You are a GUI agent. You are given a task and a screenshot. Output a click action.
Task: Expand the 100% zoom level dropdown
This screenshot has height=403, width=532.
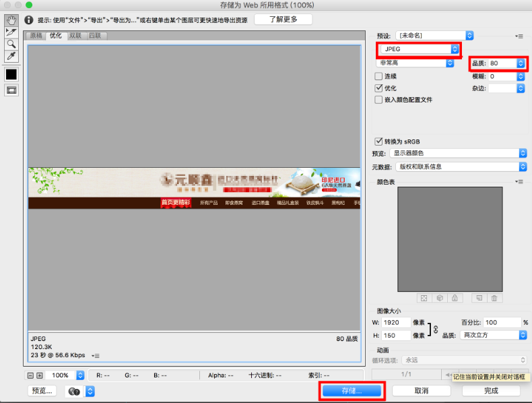point(80,375)
